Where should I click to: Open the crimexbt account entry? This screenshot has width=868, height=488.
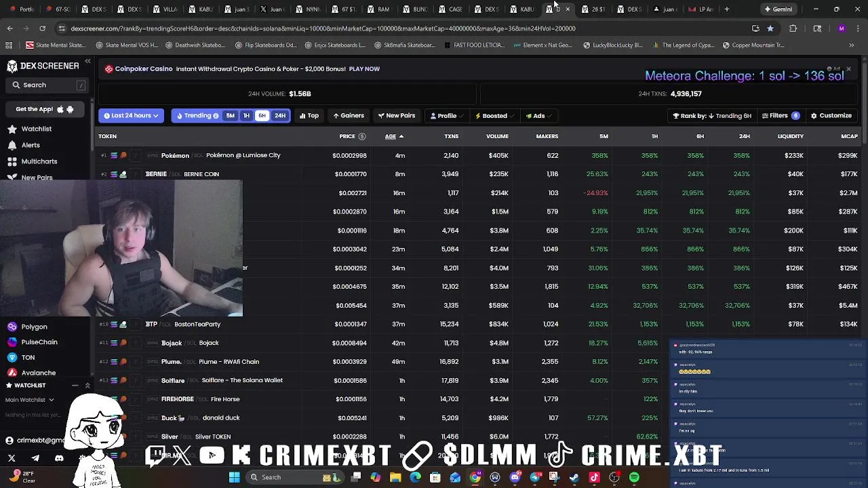click(x=35, y=441)
